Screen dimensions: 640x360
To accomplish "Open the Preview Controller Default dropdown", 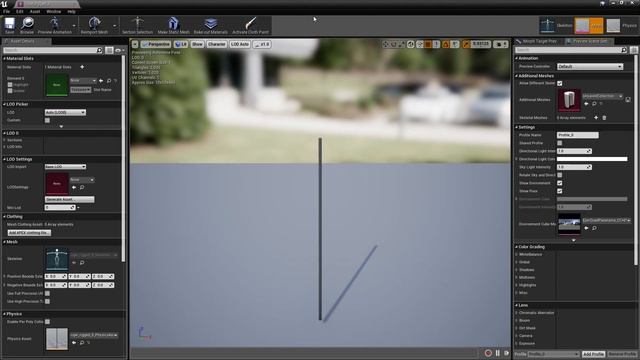I will click(x=590, y=67).
